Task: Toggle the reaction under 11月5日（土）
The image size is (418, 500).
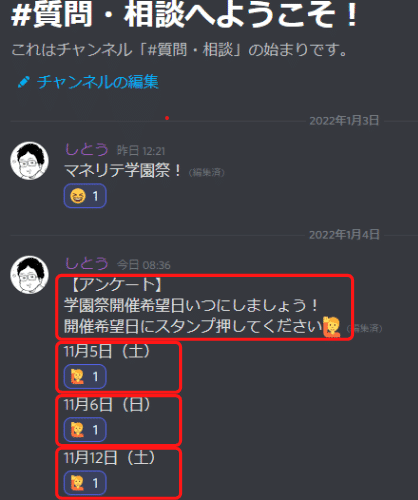Action: pyautogui.click(x=85, y=377)
